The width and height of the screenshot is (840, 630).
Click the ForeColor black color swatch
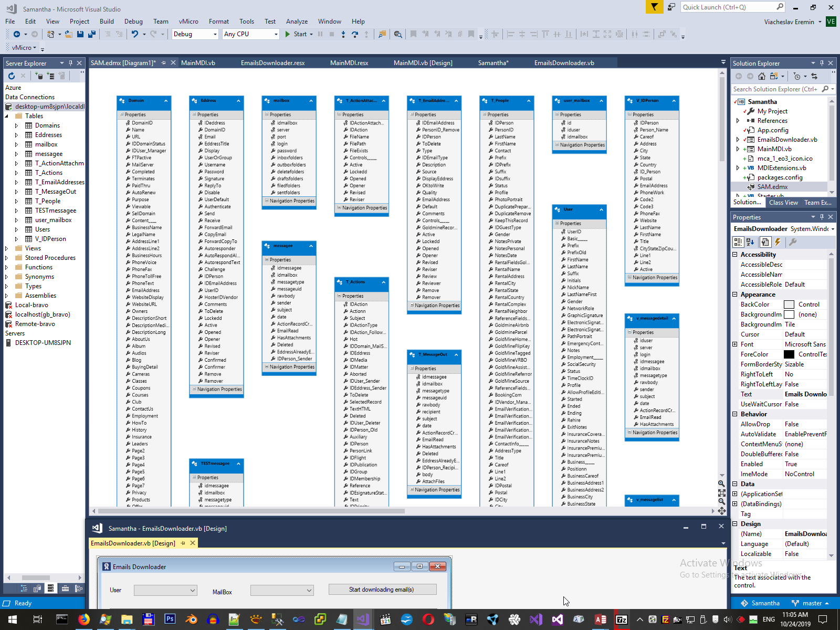(789, 354)
